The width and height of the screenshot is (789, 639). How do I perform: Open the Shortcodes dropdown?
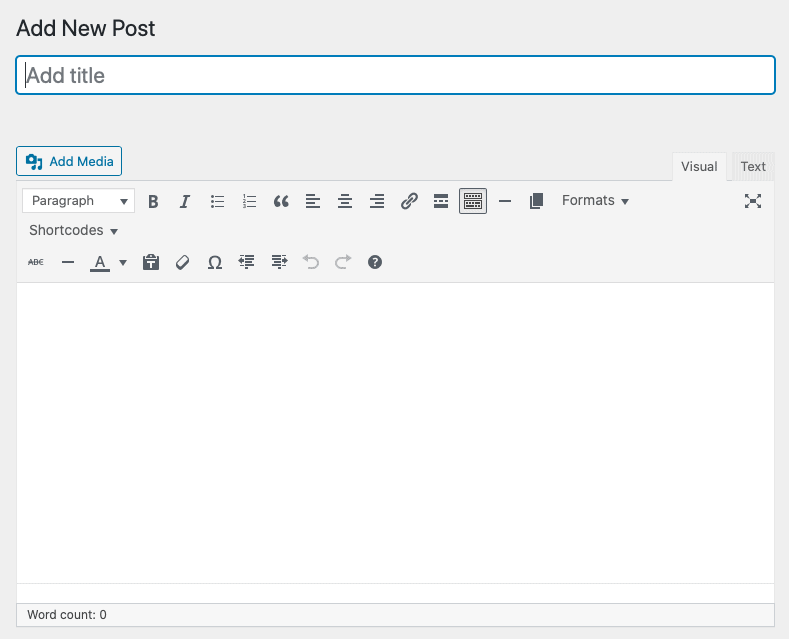point(73,231)
